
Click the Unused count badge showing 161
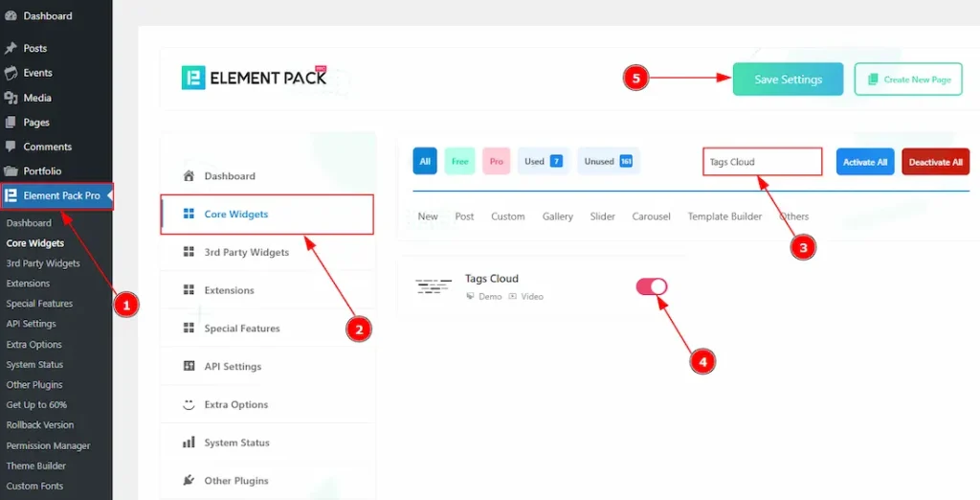click(626, 162)
